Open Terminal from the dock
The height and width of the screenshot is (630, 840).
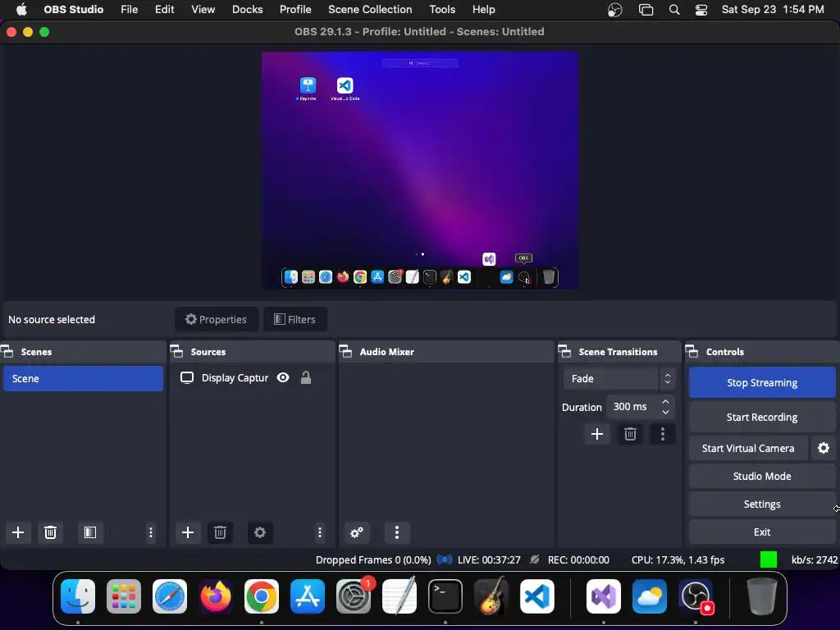[x=445, y=596]
